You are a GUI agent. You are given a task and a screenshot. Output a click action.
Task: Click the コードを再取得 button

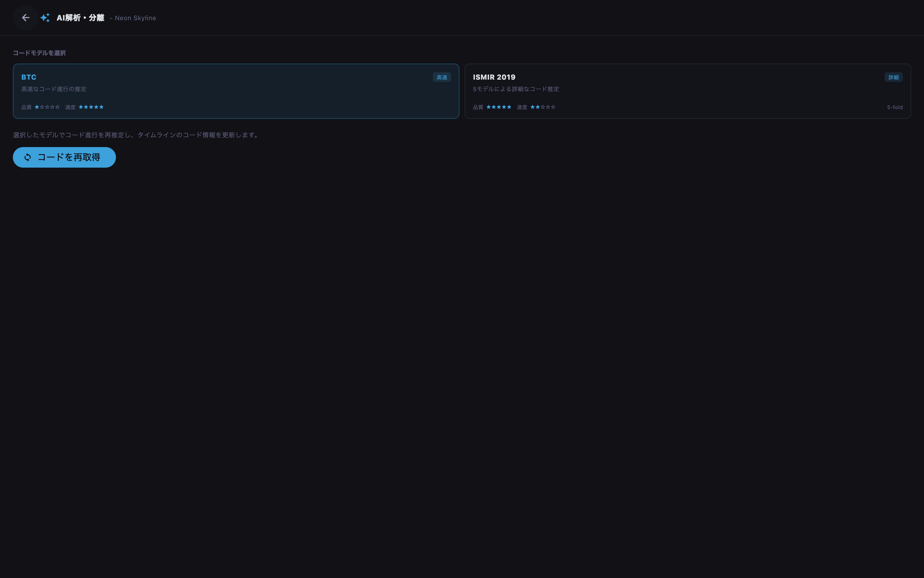coord(64,157)
